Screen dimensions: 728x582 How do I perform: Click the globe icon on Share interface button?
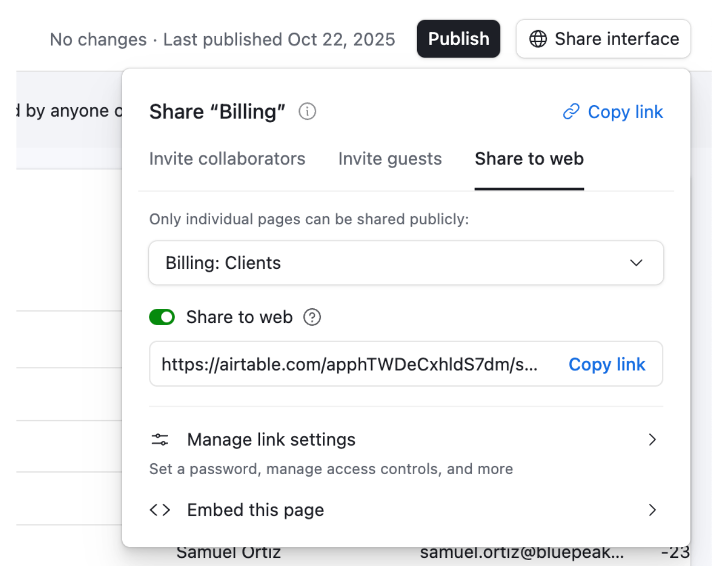tap(538, 39)
